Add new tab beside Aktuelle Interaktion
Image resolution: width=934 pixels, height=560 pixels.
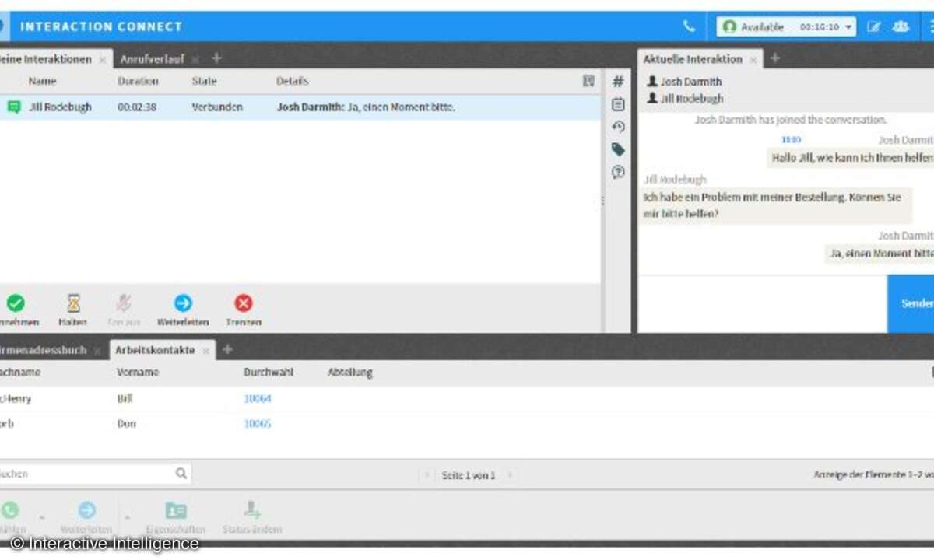[x=774, y=58]
